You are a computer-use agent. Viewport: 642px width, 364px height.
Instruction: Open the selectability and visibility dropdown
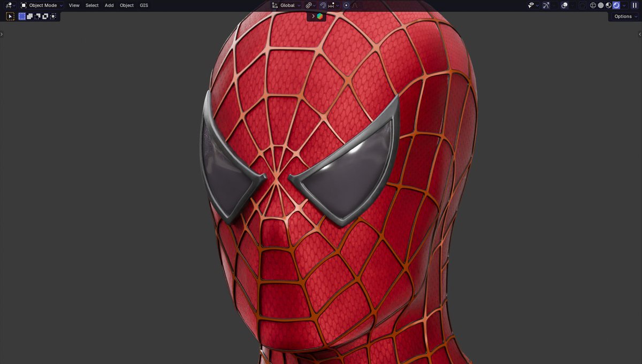[x=533, y=5]
